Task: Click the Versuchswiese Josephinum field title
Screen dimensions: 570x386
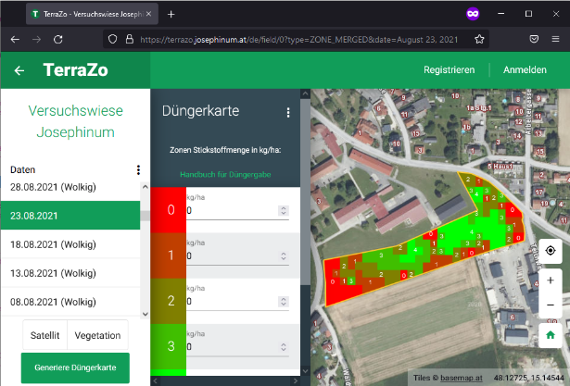Action: pyautogui.click(x=76, y=121)
